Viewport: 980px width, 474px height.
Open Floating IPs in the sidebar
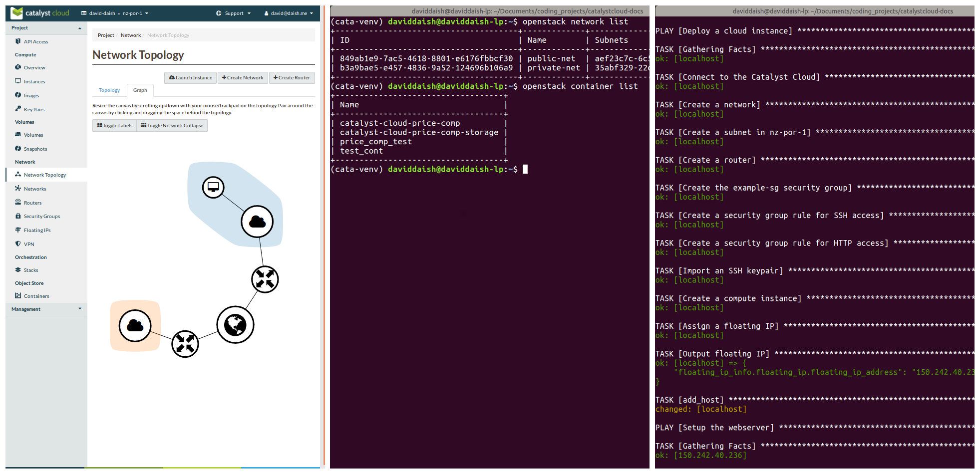pyautogui.click(x=33, y=230)
